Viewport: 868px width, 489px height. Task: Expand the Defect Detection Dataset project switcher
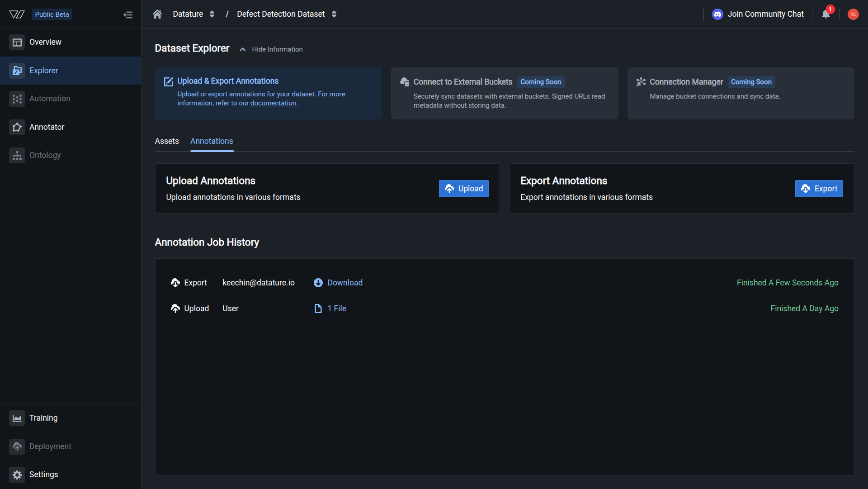coord(334,14)
